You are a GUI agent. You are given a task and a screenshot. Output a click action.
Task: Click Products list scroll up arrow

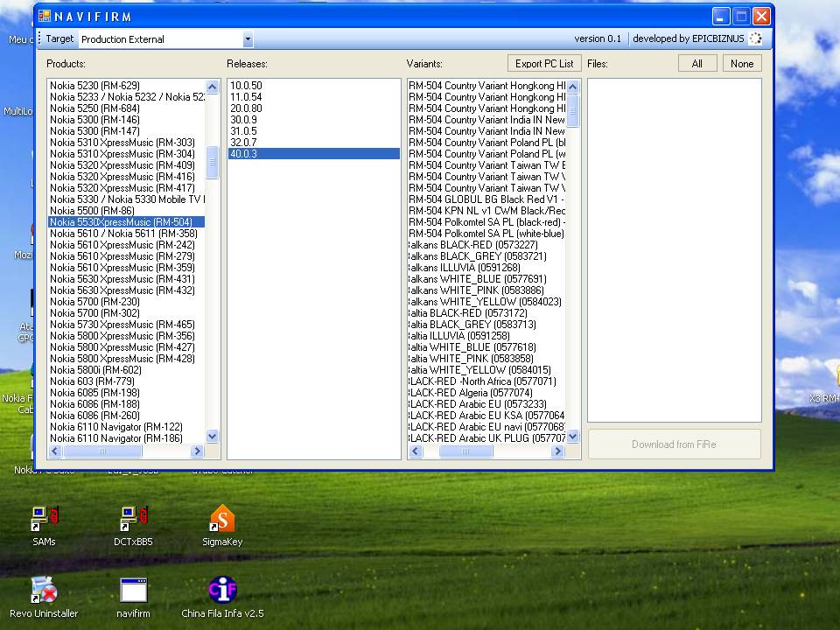click(x=212, y=87)
